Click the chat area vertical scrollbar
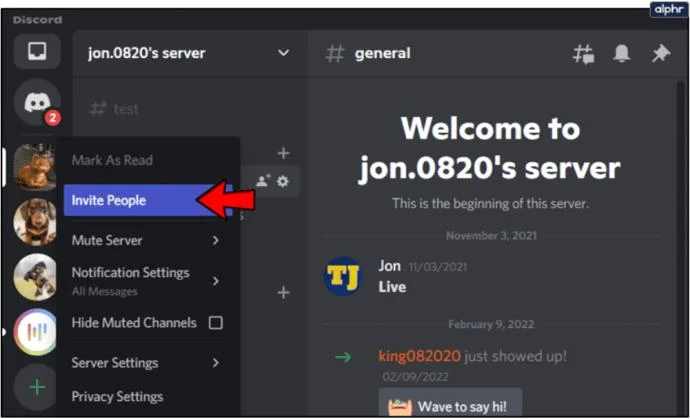Image resolution: width=690 pixels, height=419 pixels. (680, 246)
